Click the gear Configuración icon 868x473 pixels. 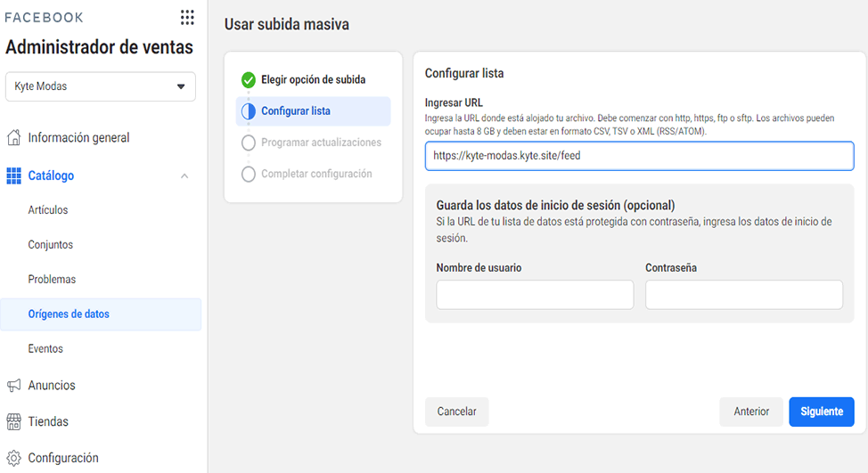[x=14, y=458]
